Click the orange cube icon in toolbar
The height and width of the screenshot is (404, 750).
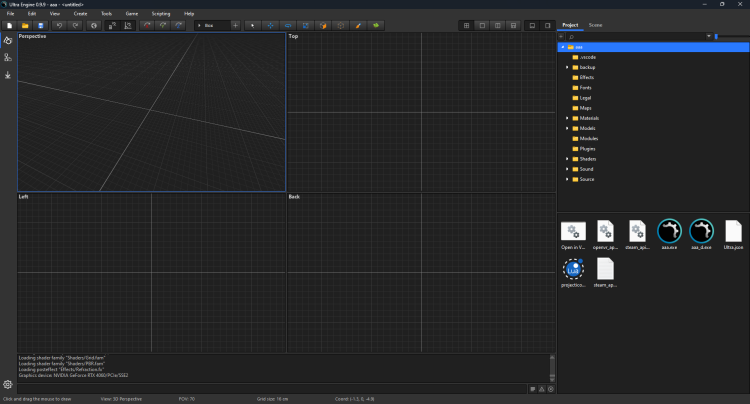[323, 25]
